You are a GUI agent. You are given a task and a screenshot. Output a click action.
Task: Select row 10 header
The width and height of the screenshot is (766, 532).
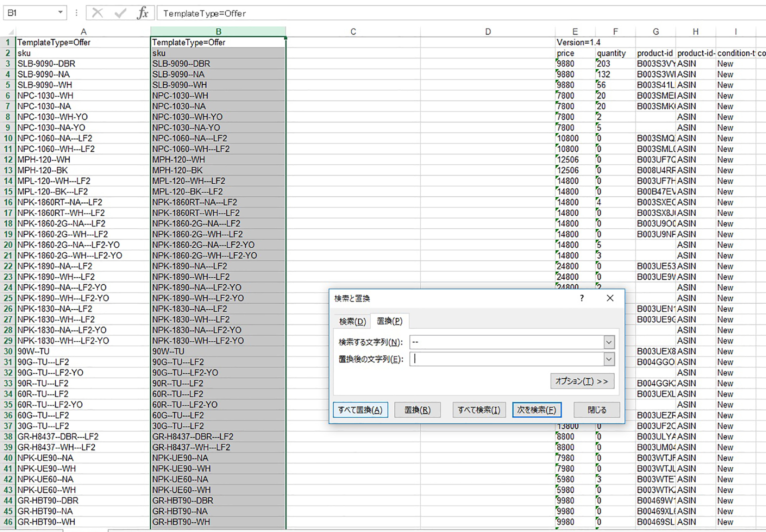click(x=8, y=138)
